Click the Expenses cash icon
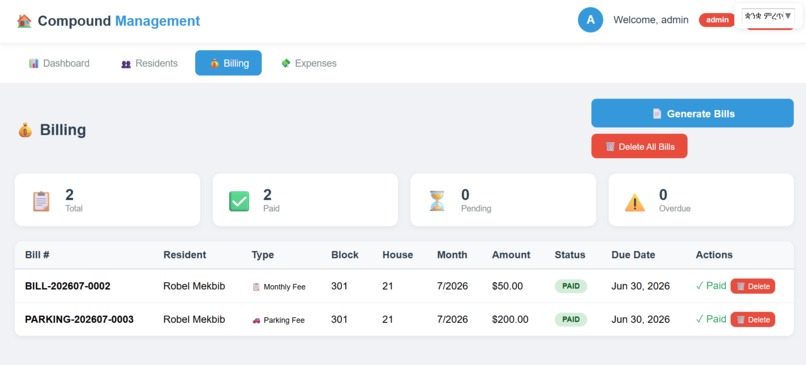Screen dimensions: 806x365 tap(286, 63)
